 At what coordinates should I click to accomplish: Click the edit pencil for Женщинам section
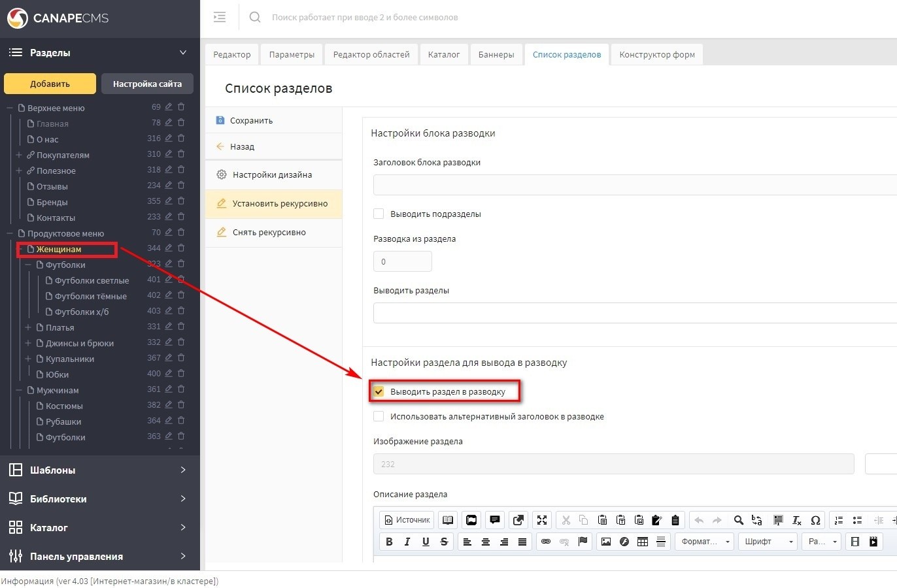(169, 248)
